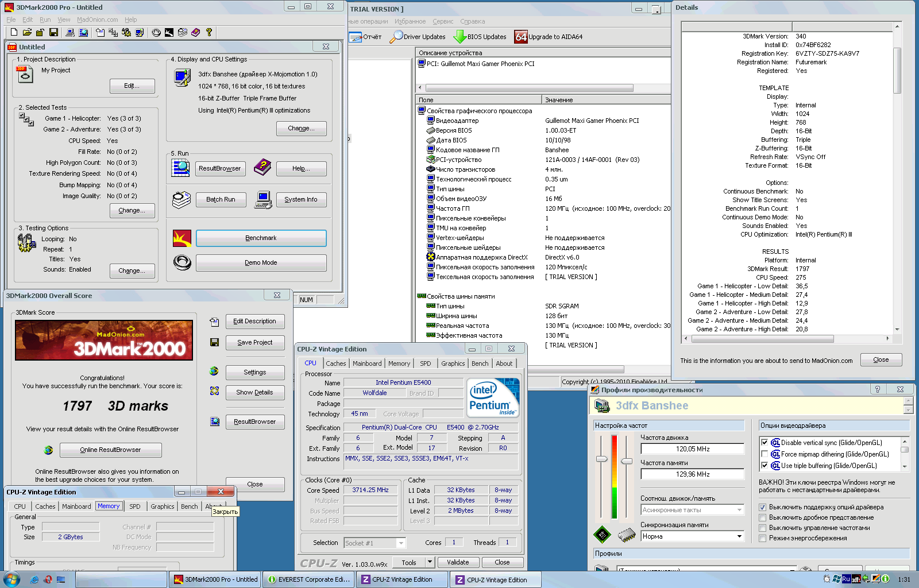
Task: Toggle Выключить поддержку опций драйвера checkbox
Action: coord(763,507)
